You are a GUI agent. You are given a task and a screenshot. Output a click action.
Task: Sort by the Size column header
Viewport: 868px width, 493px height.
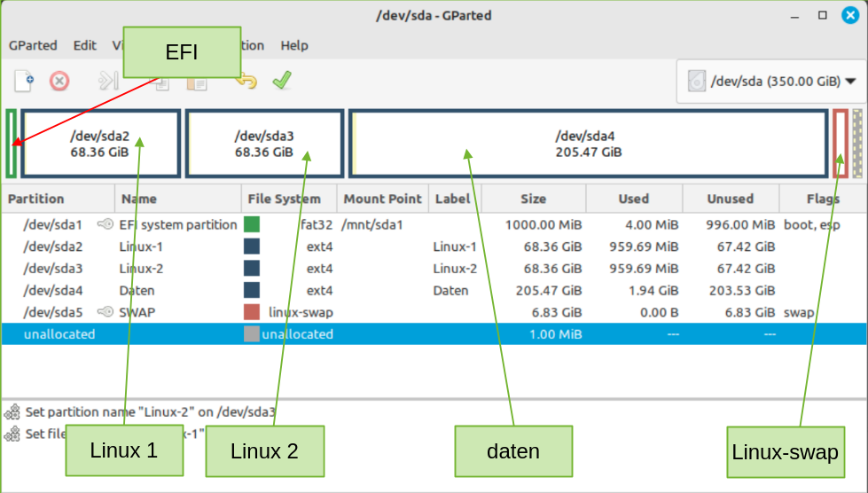(534, 199)
